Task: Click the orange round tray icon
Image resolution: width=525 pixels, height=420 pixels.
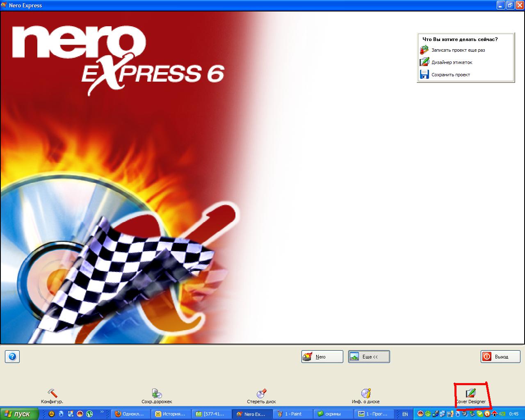Action: pyautogui.click(x=487, y=414)
